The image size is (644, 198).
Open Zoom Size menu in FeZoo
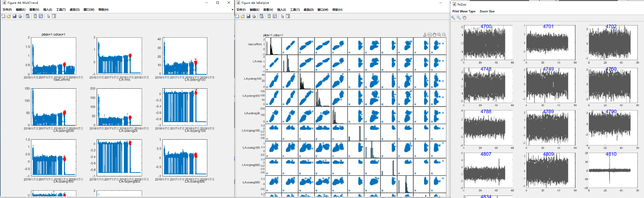click(487, 11)
